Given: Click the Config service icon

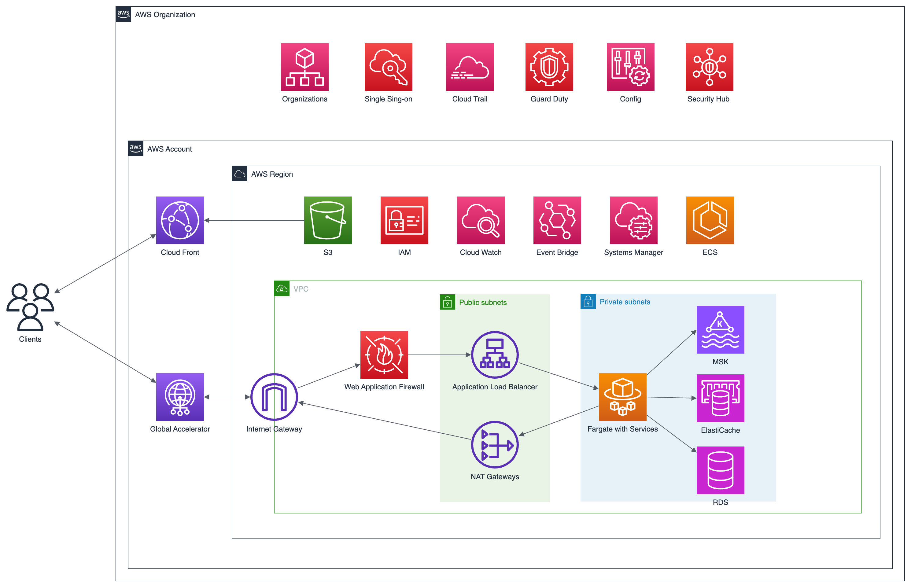Looking at the screenshot, I should [x=630, y=67].
